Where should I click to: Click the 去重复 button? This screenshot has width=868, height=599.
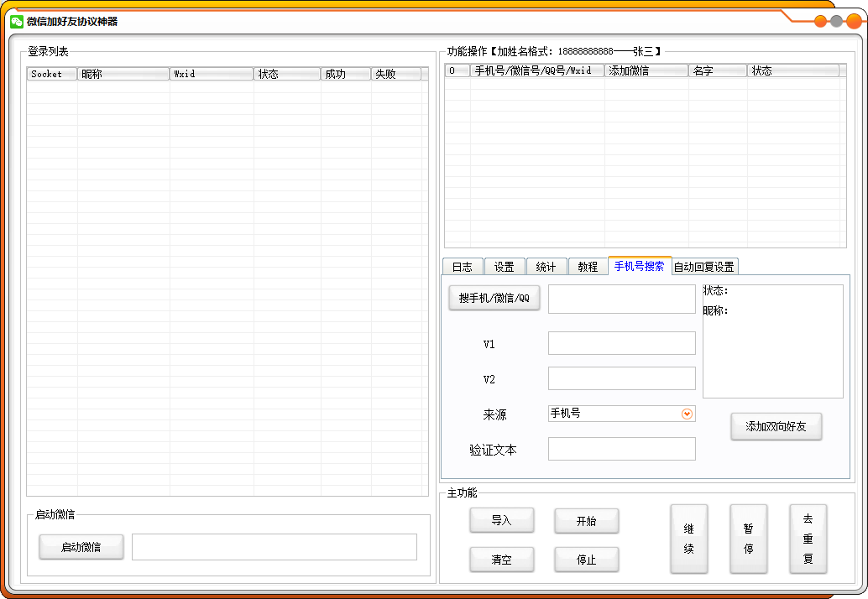(808, 539)
